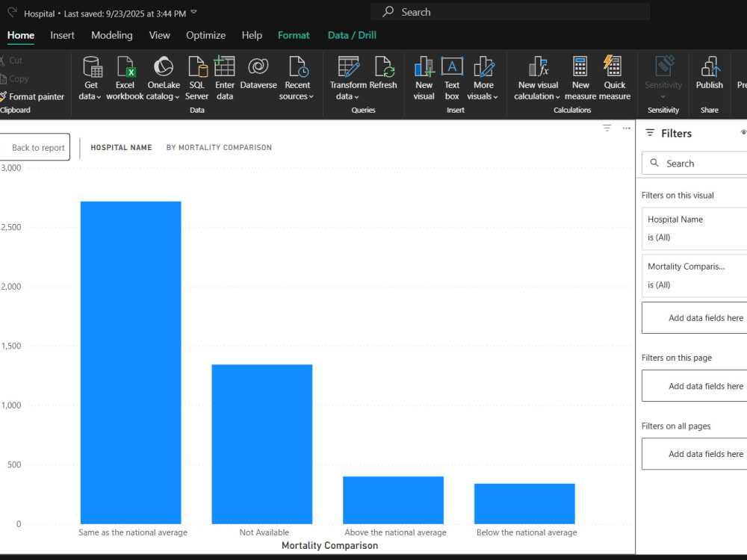Expand Recent sources dropdown arrow
The height and width of the screenshot is (560, 747).
click(311, 96)
